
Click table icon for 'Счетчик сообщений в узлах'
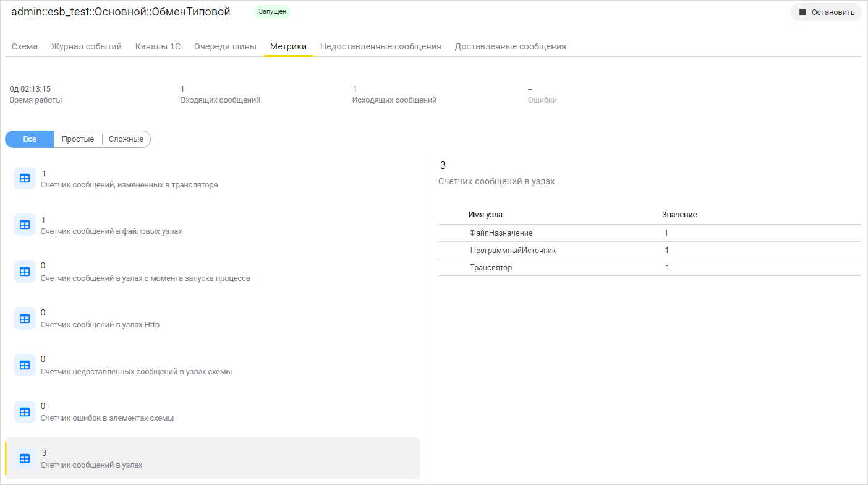pos(25,458)
